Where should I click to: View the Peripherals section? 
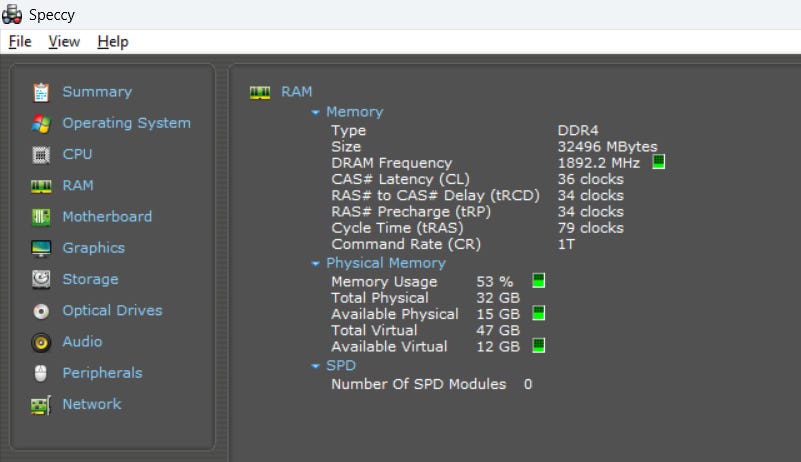(x=102, y=373)
